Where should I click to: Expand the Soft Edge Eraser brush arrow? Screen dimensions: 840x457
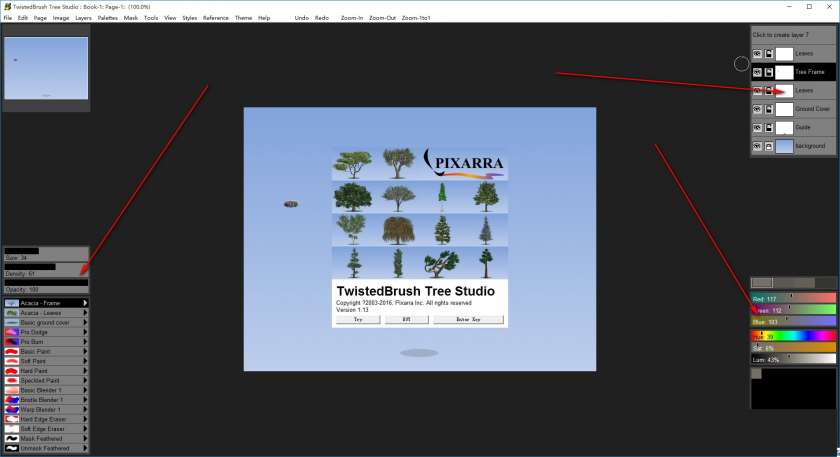tap(85, 429)
